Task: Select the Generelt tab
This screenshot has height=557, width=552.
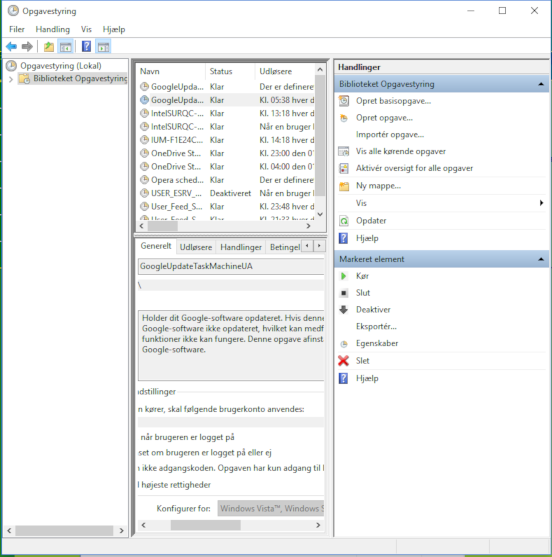Action: 156,246
